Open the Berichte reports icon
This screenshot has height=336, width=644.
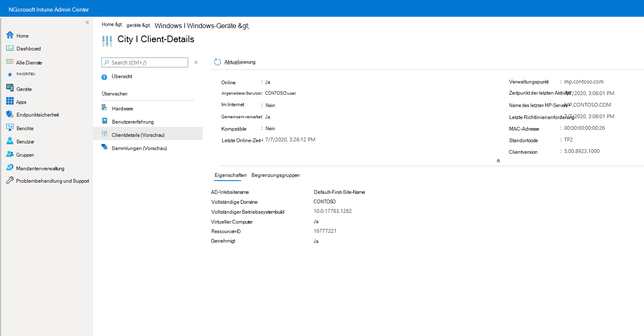click(10, 128)
